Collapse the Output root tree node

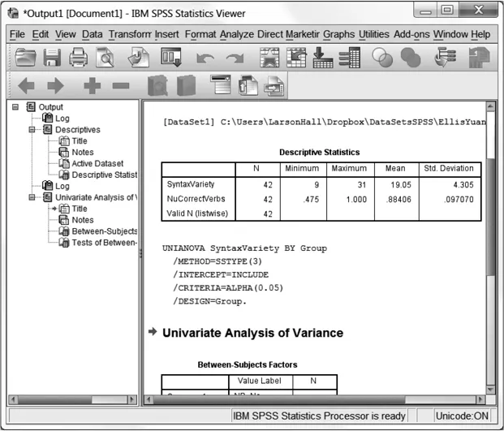pos(15,106)
